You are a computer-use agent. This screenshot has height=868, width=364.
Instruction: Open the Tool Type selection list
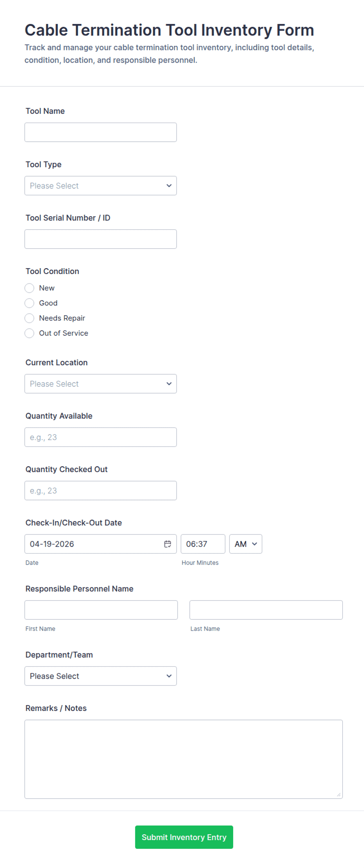pos(101,186)
